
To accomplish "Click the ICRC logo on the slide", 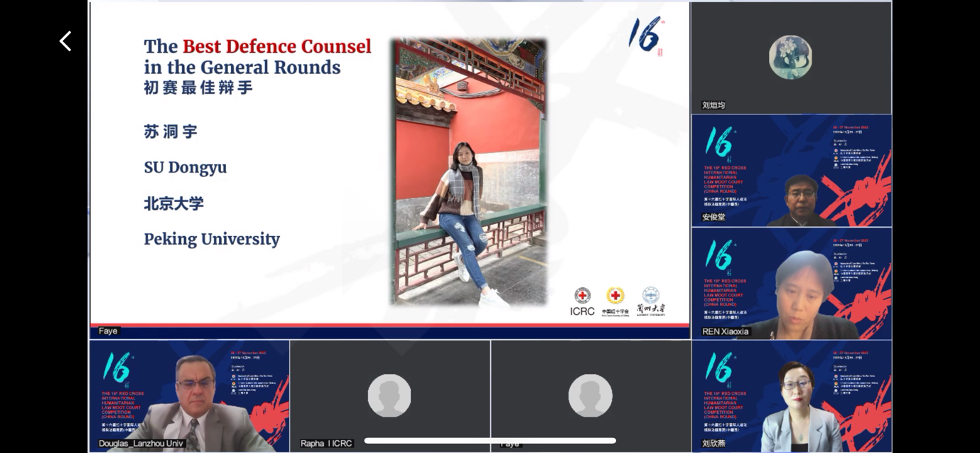I will pyautogui.click(x=582, y=301).
